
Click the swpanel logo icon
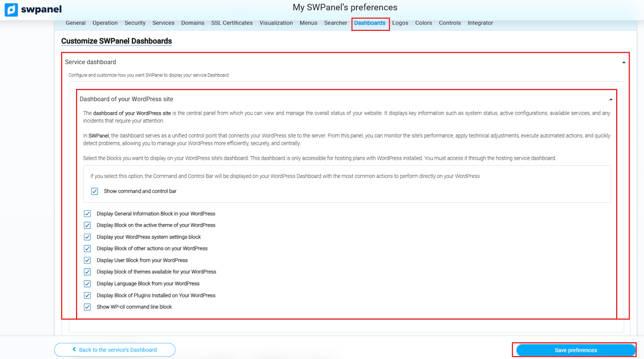[x=11, y=10]
